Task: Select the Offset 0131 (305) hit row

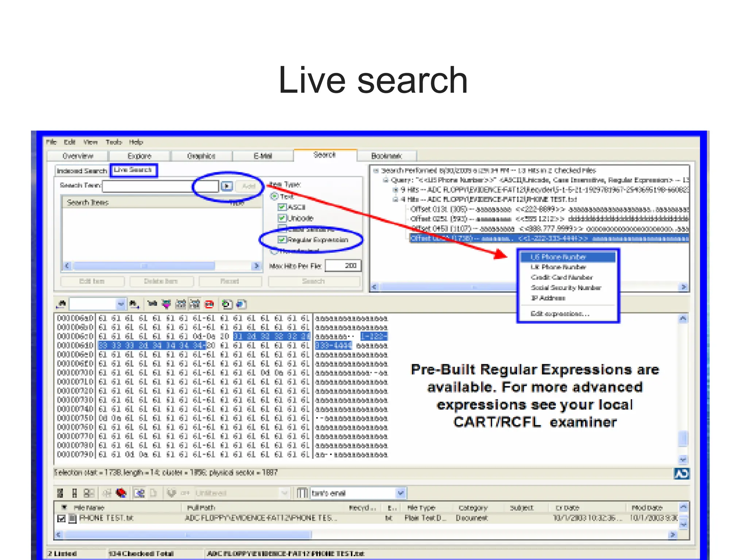Action: (549, 209)
